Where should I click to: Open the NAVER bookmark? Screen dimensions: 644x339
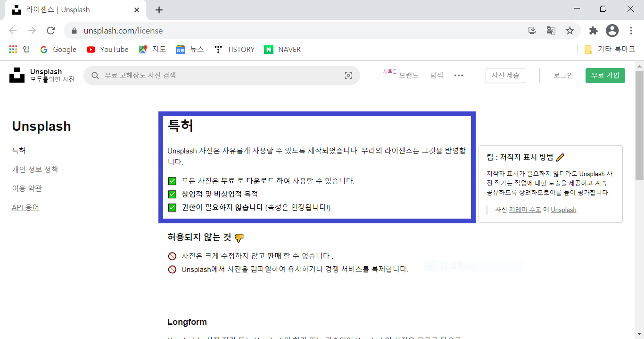coord(282,49)
